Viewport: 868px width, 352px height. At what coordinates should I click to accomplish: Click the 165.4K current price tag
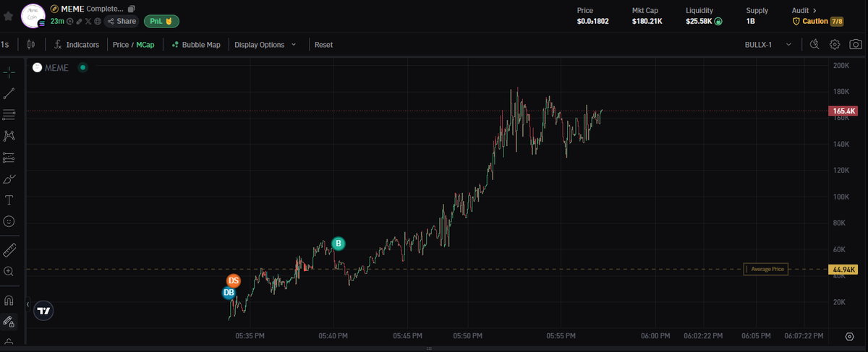[x=842, y=111]
